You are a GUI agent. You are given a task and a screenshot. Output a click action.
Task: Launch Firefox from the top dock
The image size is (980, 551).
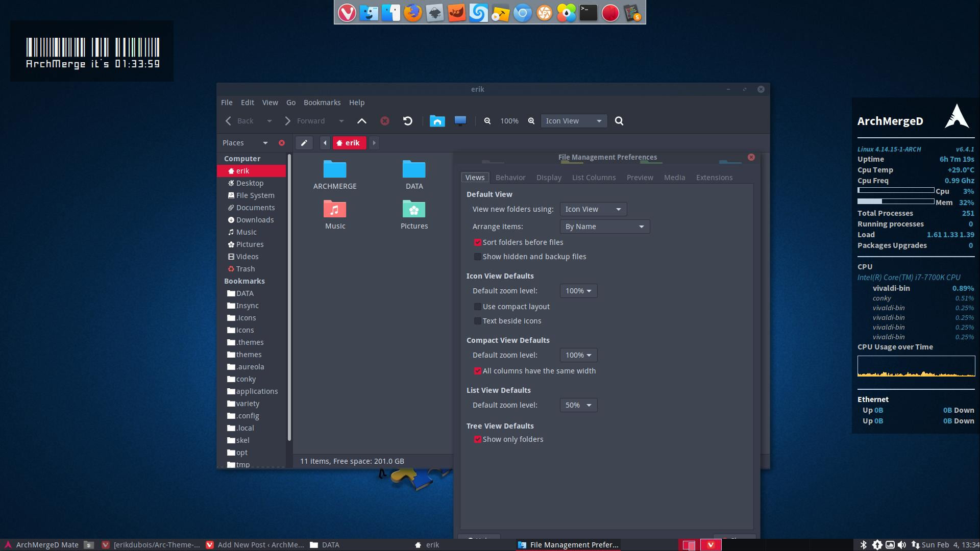coord(413,13)
